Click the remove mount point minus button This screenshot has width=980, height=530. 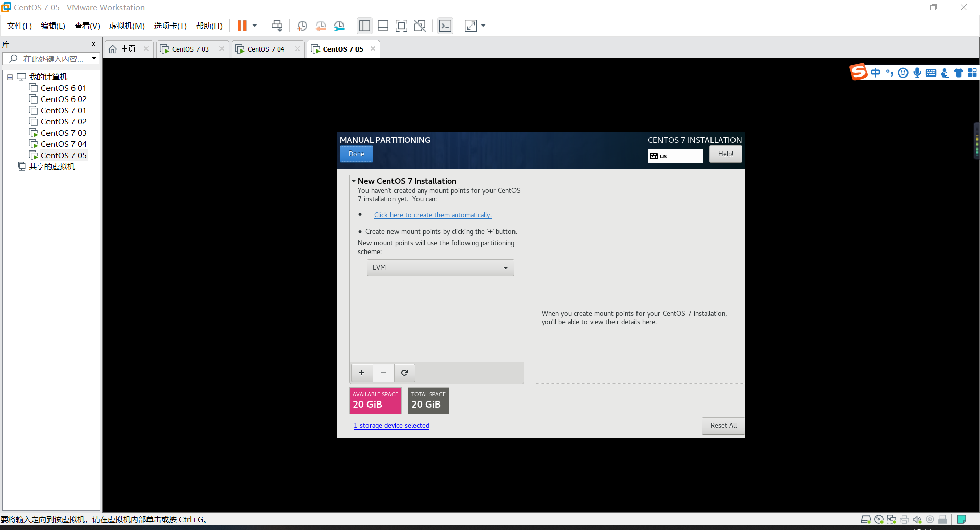point(383,373)
